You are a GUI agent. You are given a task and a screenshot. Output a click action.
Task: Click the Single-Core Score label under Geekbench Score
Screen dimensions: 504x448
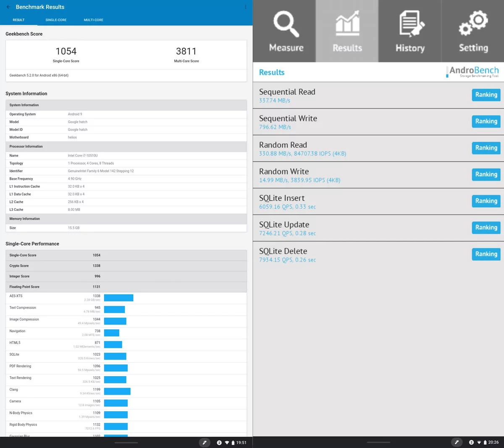(66, 61)
